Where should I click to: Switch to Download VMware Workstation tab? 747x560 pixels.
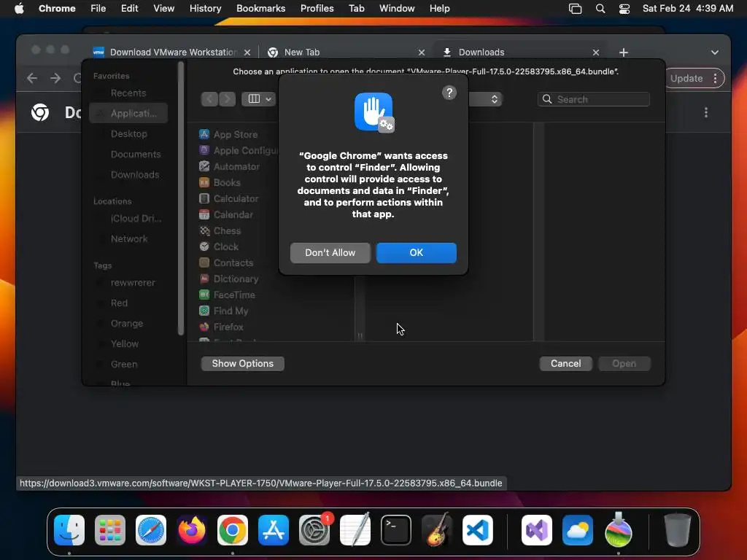pos(172,52)
